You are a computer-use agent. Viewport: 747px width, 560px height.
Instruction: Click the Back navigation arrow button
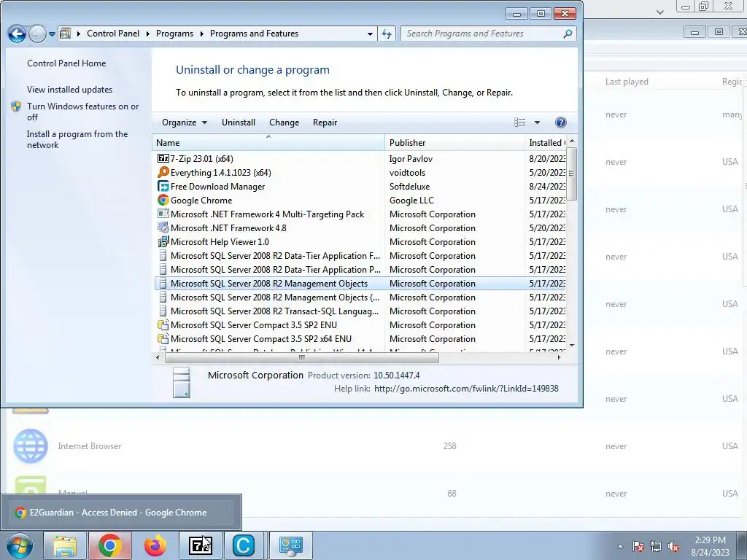17,34
